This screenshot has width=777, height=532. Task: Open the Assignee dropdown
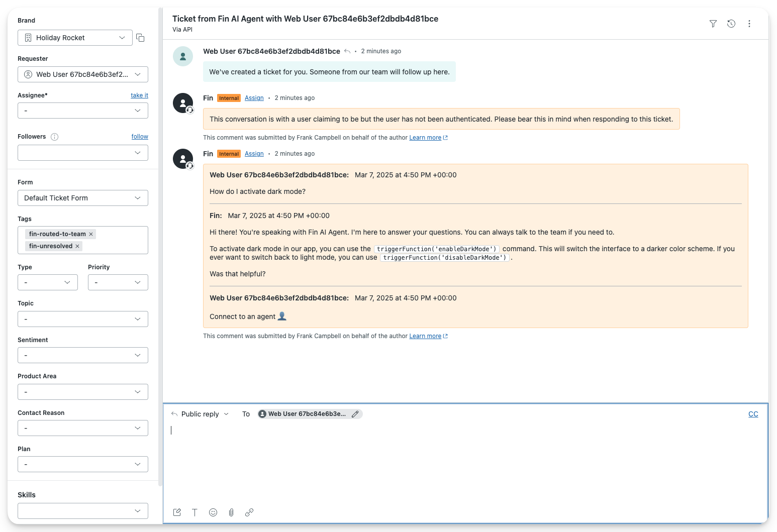coord(83,111)
